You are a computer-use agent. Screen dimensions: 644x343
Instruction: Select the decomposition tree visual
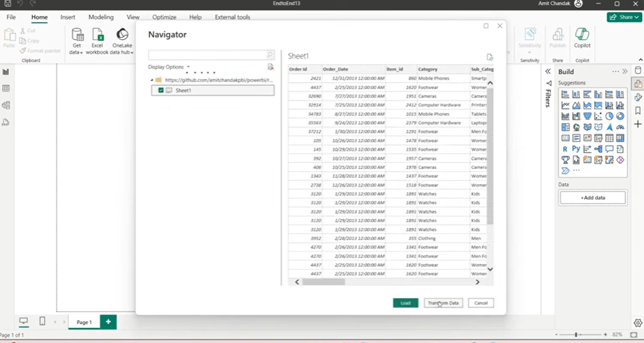598,149
